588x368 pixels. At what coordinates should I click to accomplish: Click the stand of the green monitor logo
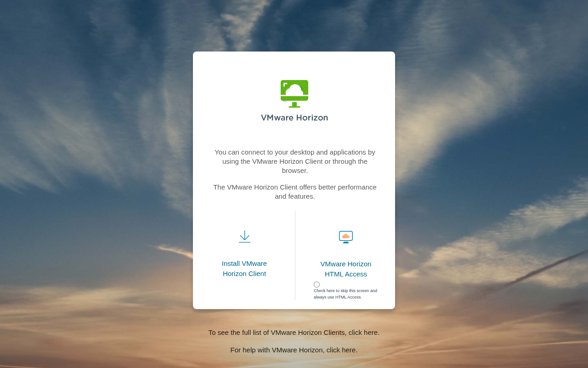click(x=294, y=105)
